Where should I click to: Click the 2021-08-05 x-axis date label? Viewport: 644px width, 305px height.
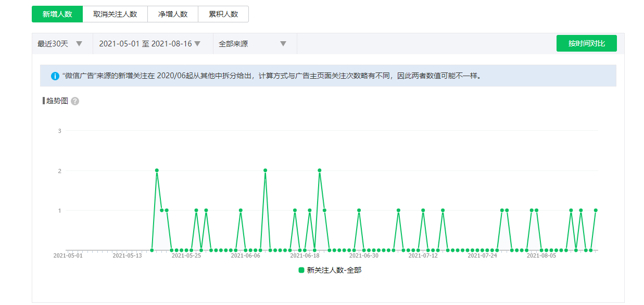pyautogui.click(x=541, y=256)
